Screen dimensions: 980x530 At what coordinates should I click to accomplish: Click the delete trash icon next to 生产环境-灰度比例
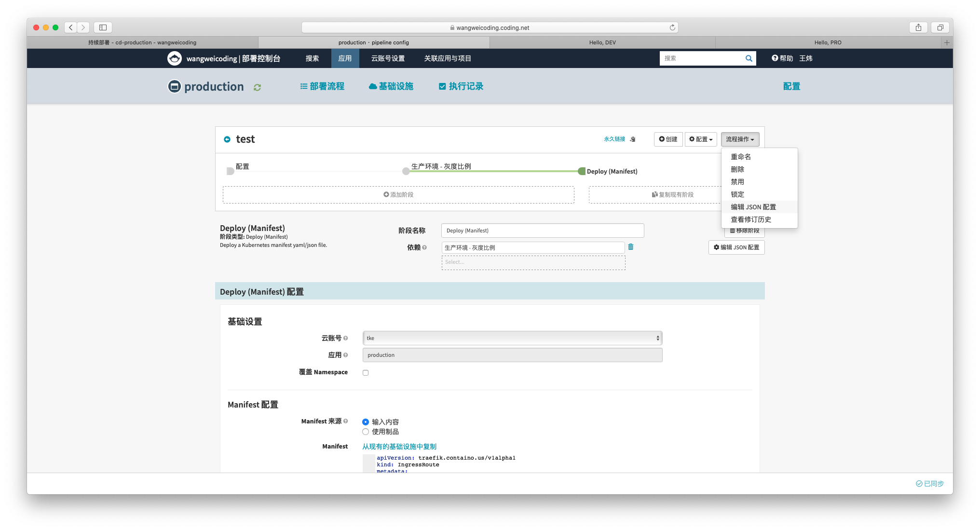point(630,247)
